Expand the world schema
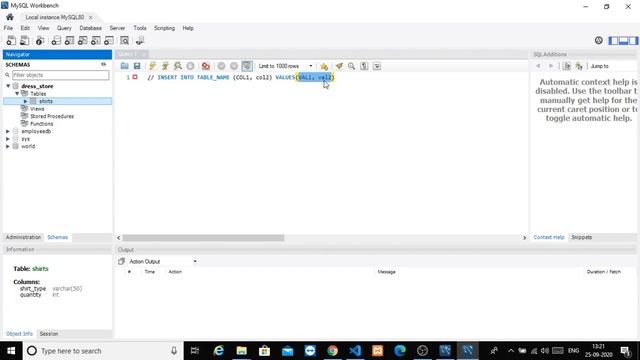This screenshot has width=640, height=360. 8,146
